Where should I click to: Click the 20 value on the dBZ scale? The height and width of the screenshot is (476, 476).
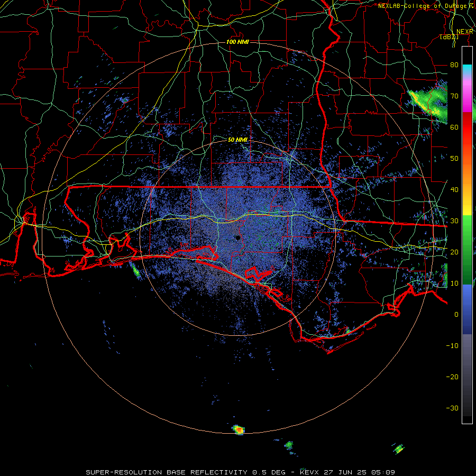tap(454, 252)
